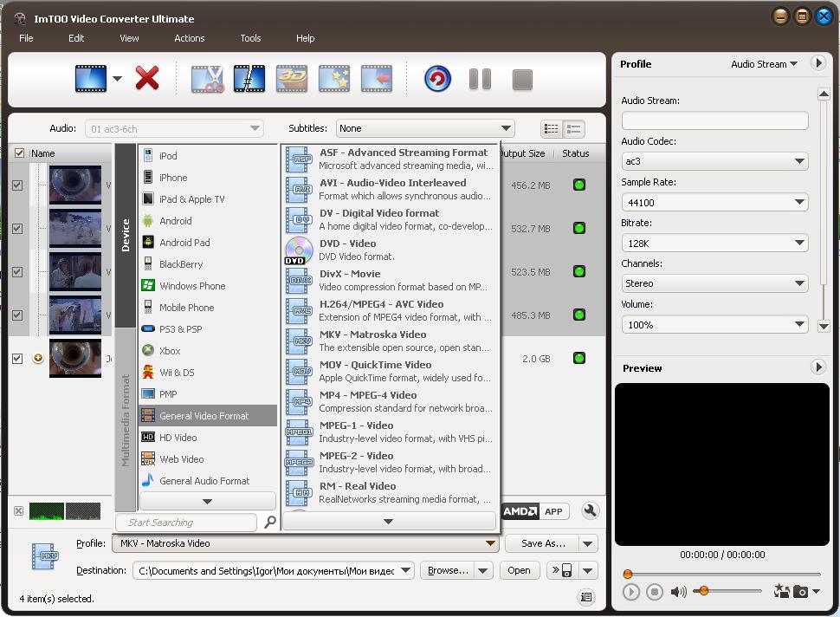Open the Edit menu
The height and width of the screenshot is (617, 840).
click(76, 38)
